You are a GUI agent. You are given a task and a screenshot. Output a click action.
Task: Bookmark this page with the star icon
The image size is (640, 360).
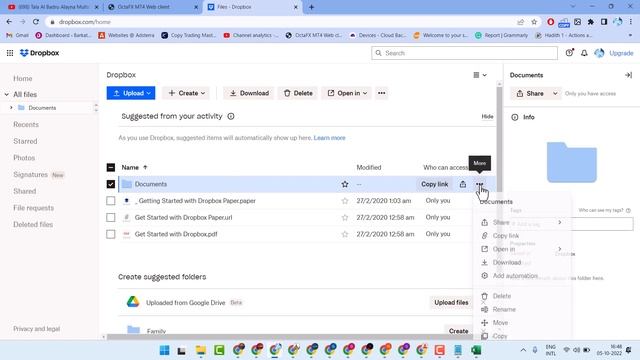534,22
